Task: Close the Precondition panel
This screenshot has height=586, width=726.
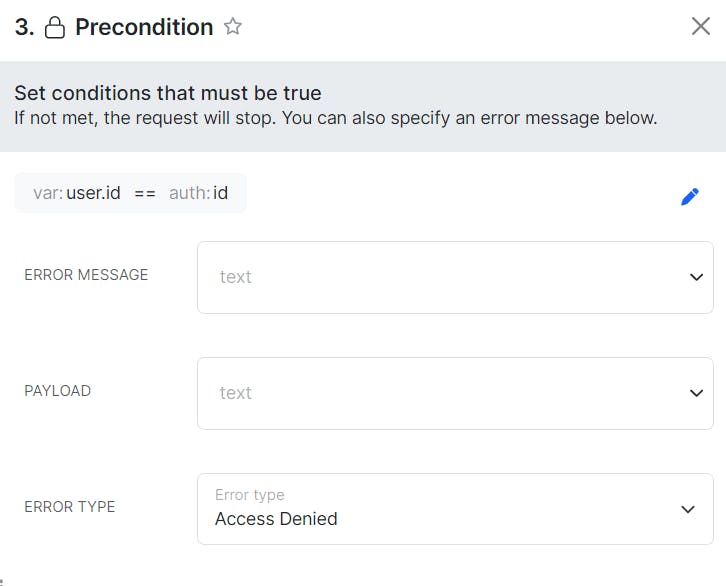Action: [x=701, y=26]
